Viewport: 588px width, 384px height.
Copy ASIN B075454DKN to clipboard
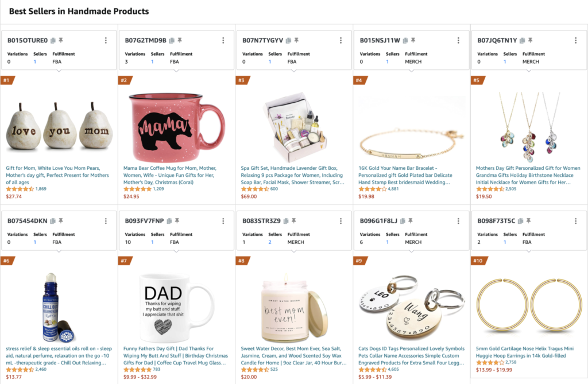click(x=53, y=220)
